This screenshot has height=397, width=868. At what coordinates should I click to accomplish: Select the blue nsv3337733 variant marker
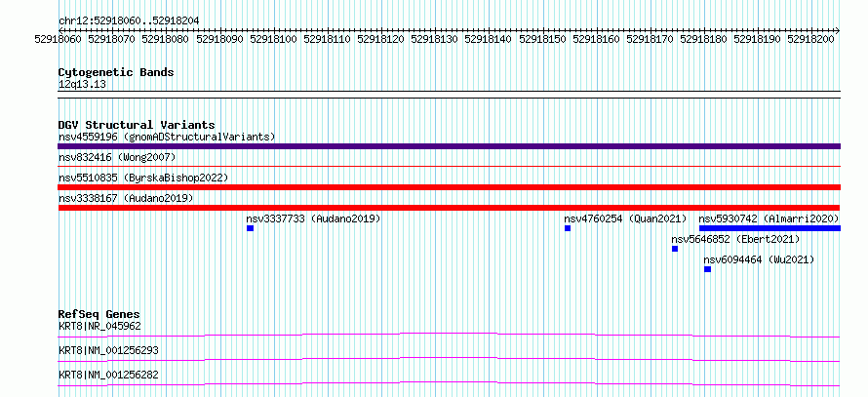pos(251,228)
